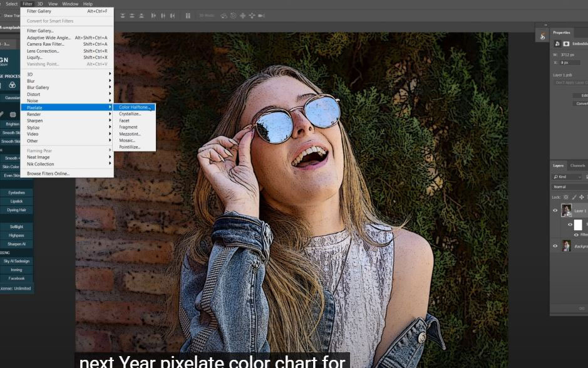This screenshot has width=588, height=368.
Task: Click the Lipstick button in plugin panel
Action: pyautogui.click(x=16, y=201)
